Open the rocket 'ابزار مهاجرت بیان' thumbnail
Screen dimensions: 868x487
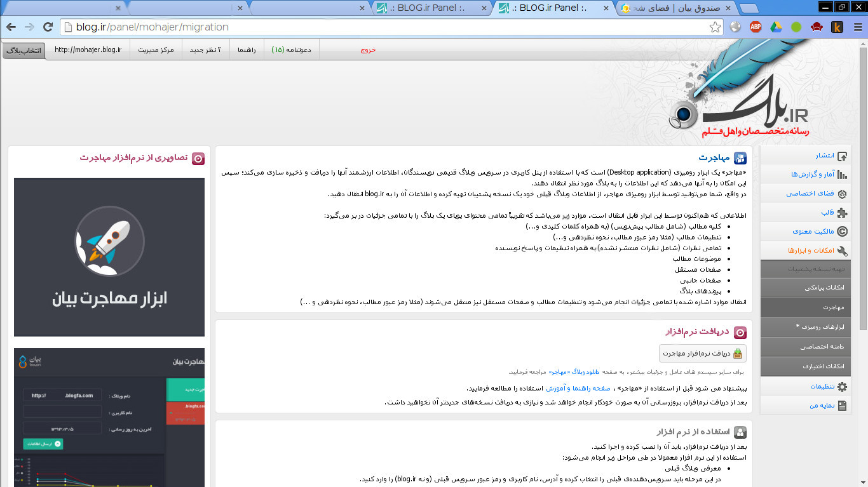click(x=109, y=257)
